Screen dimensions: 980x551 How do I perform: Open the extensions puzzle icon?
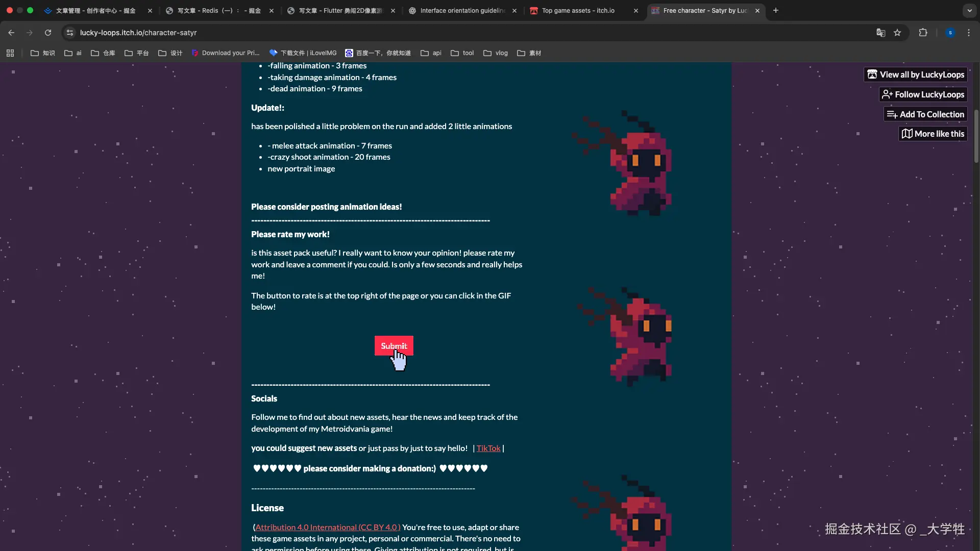tap(923, 33)
